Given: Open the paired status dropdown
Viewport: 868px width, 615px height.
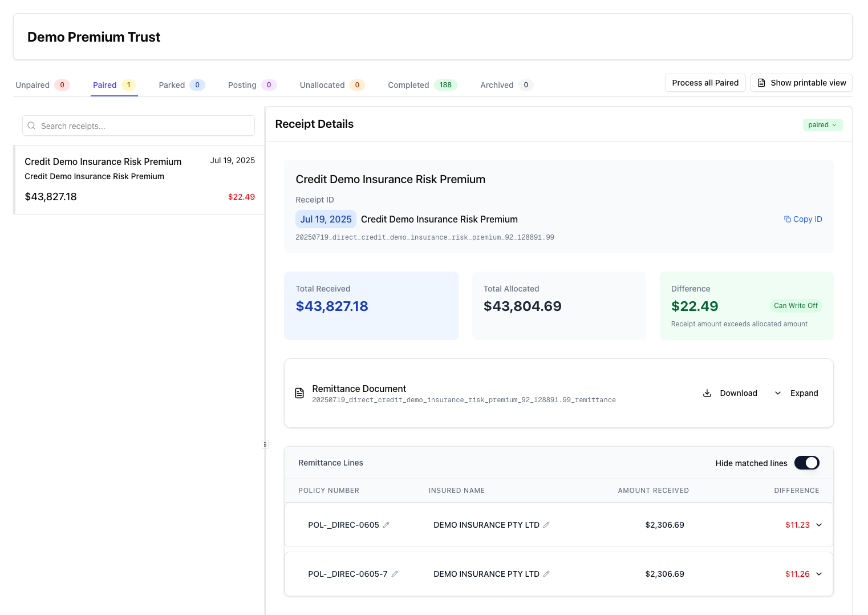Looking at the screenshot, I should (x=822, y=125).
